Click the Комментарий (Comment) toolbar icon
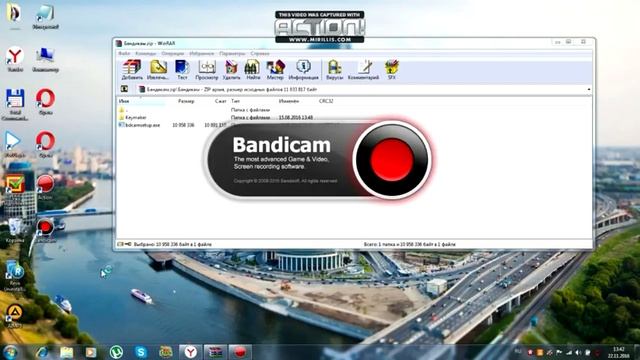Screen dimensions: 640x360 (363, 69)
